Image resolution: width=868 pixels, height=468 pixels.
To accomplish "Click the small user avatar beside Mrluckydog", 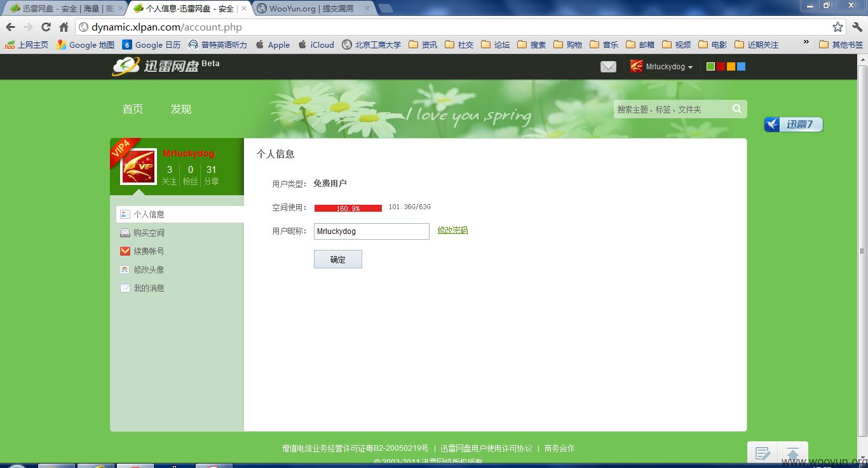I will pos(636,66).
